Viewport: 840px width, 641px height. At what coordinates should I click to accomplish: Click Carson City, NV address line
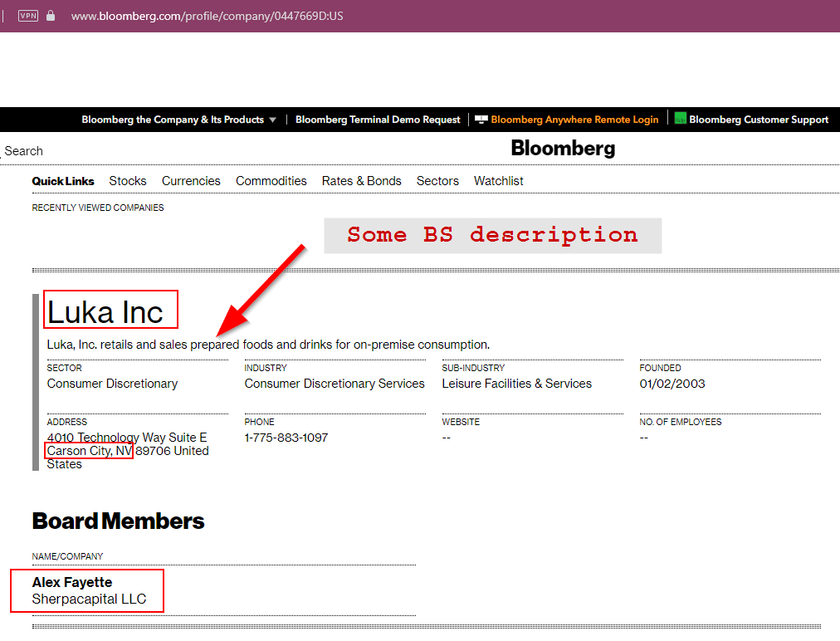[89, 451]
